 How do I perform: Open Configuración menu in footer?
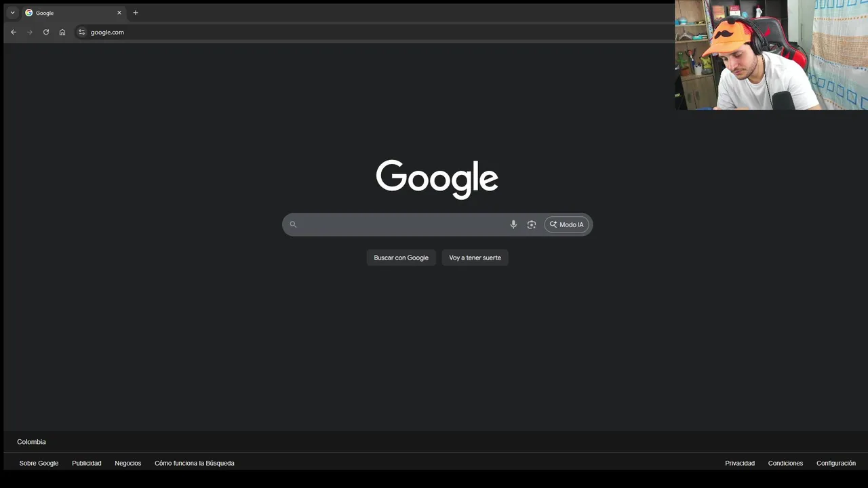coord(836,463)
